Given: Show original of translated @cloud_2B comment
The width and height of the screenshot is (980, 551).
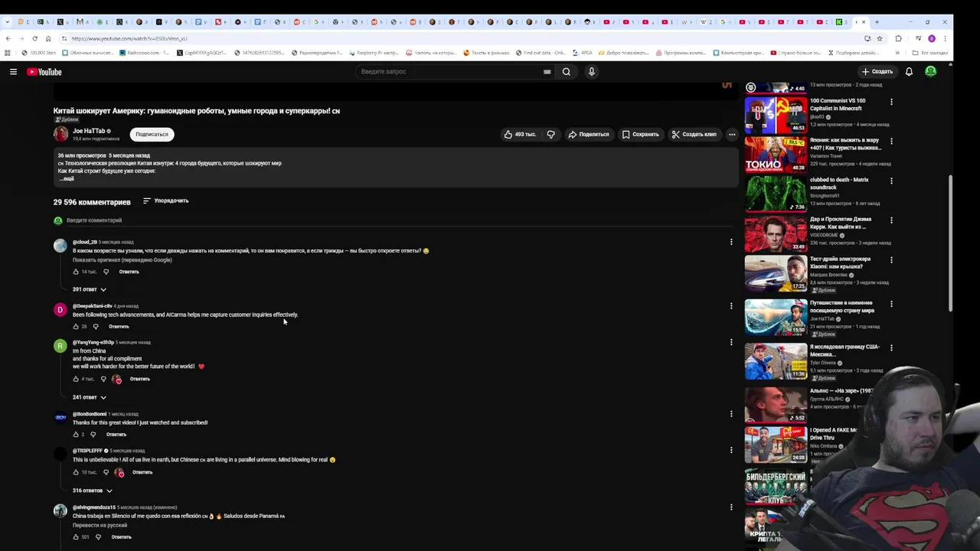Looking at the screenshot, I should (x=122, y=260).
